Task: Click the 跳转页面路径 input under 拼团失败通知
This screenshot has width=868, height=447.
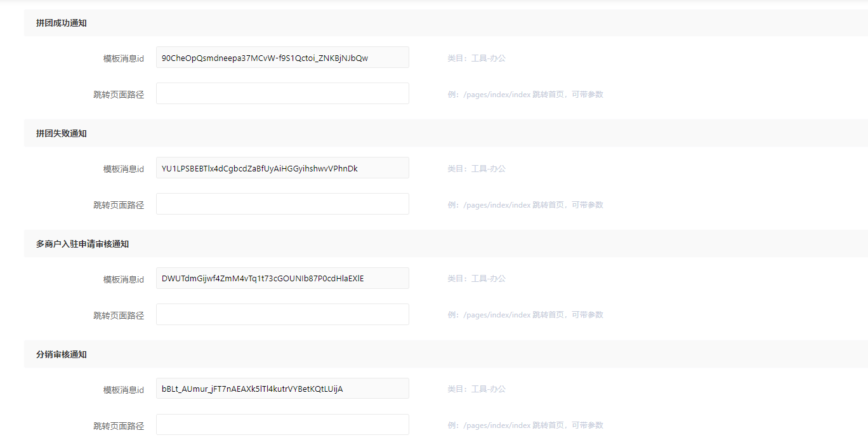Action: (282, 204)
